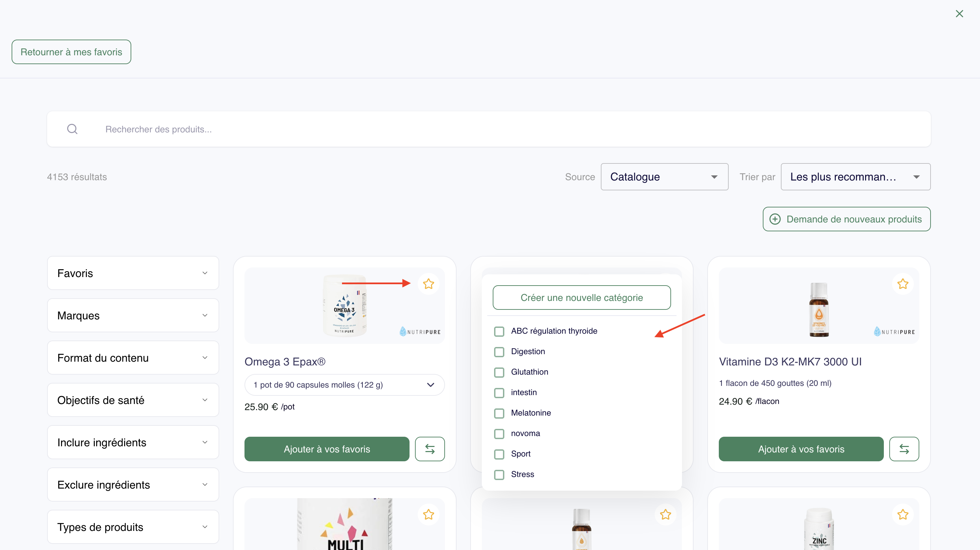980x550 pixels.
Task: Click the star icon on the Multi product card
Action: tap(428, 515)
